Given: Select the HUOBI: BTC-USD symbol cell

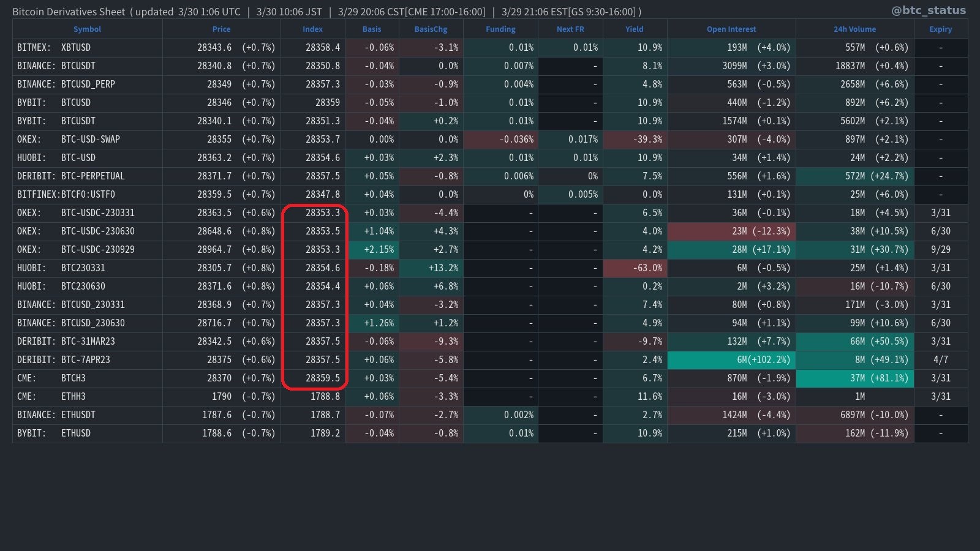Looking at the screenshot, I should pos(88,158).
